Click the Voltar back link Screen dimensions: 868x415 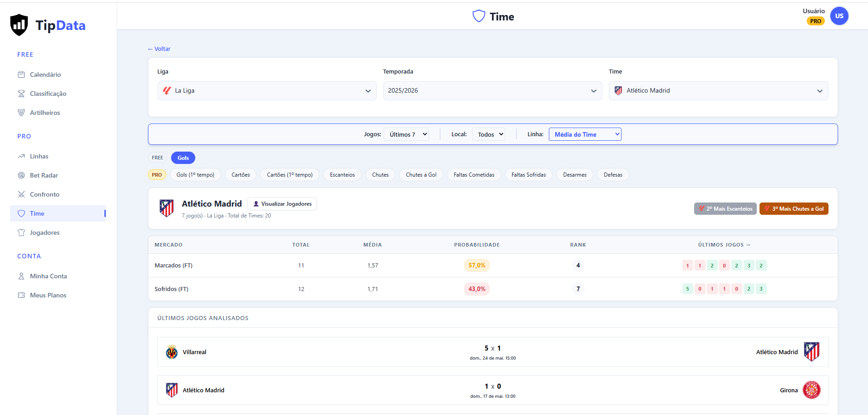coord(159,49)
